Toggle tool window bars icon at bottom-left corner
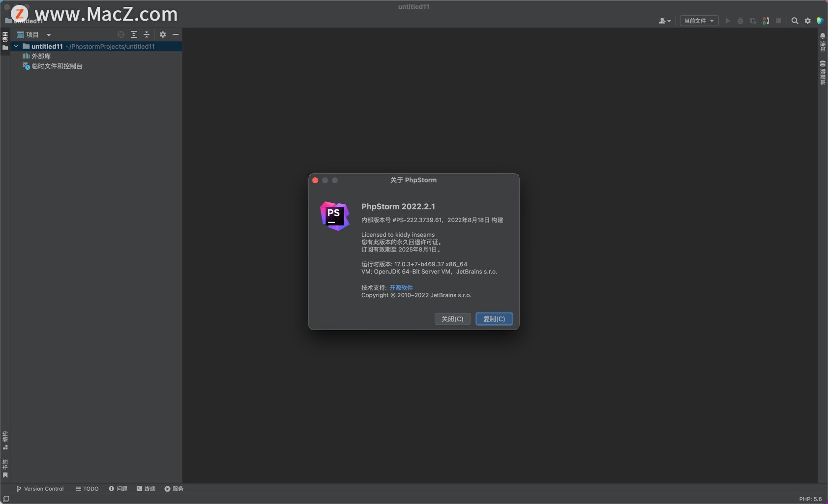This screenshot has height=504, width=828. pyautogui.click(x=6, y=499)
